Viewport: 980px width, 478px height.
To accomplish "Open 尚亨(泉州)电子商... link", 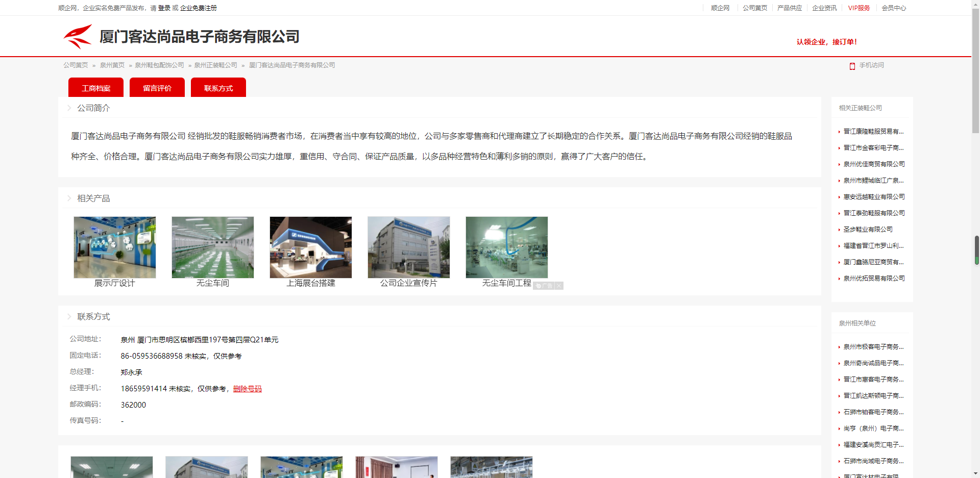I will [873, 429].
